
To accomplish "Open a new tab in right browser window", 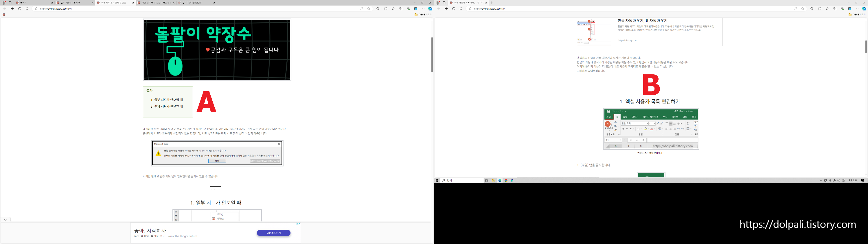I will tap(492, 3).
